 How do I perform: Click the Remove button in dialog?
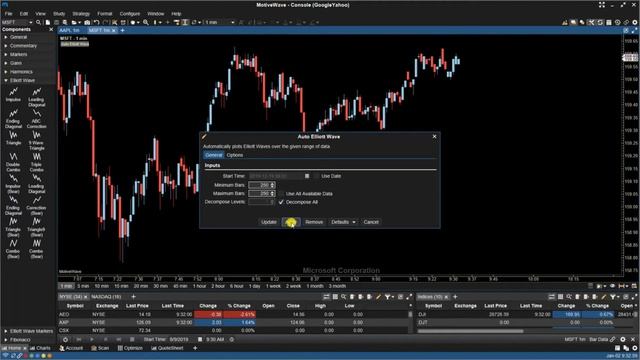[x=314, y=222]
